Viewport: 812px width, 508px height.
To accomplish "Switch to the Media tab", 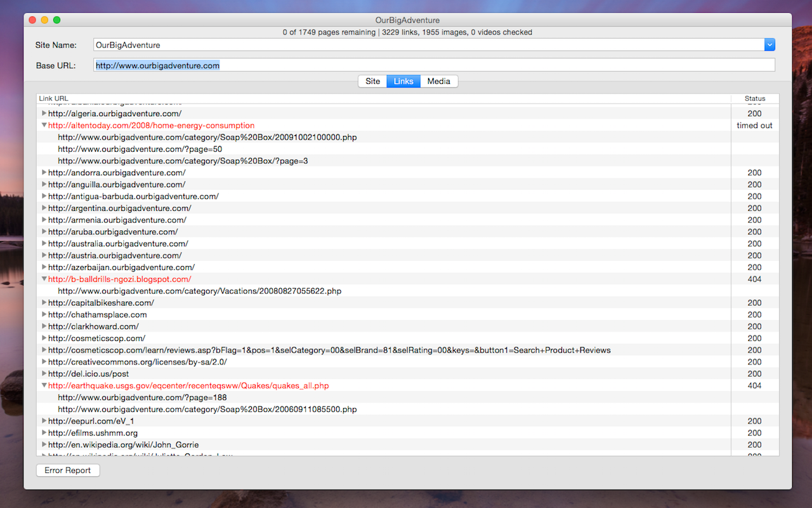I will coord(439,81).
